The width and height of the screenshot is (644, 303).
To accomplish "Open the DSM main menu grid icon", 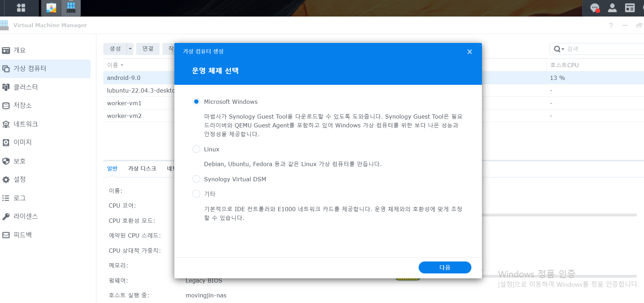I will [21, 8].
